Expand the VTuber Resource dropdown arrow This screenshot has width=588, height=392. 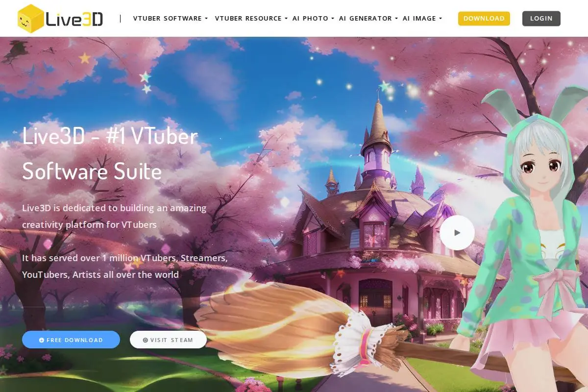[x=286, y=19]
